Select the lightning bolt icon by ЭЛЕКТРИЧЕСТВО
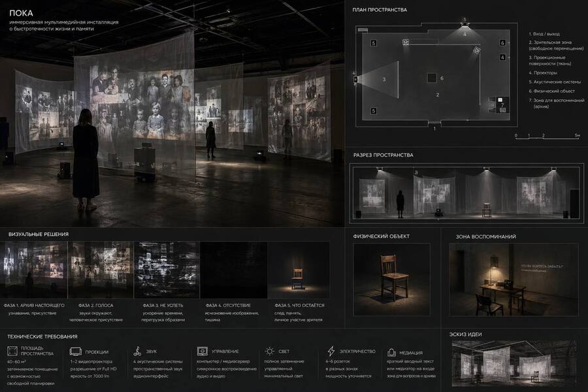The image size is (588, 392). pyautogui.click(x=331, y=351)
